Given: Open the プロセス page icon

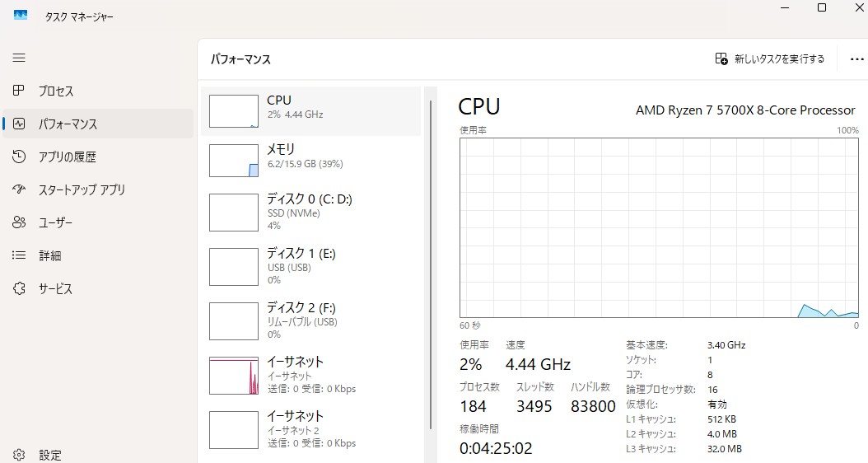Looking at the screenshot, I should pos(19,91).
